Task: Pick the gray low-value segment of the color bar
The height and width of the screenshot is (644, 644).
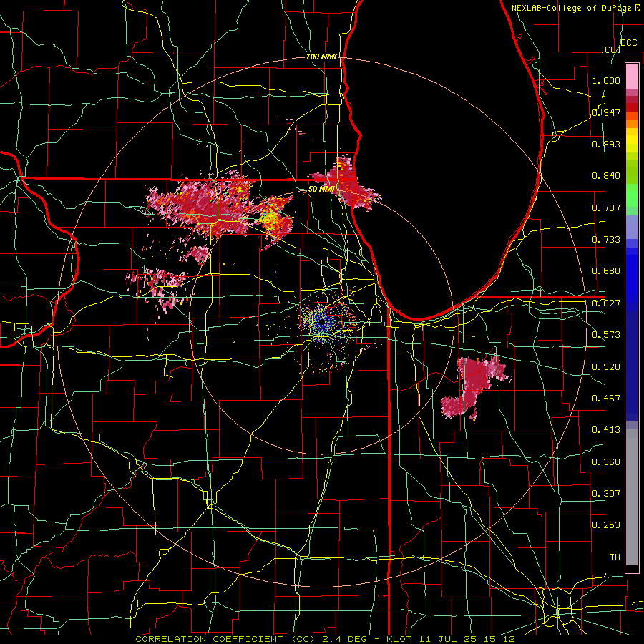Action: (x=632, y=497)
